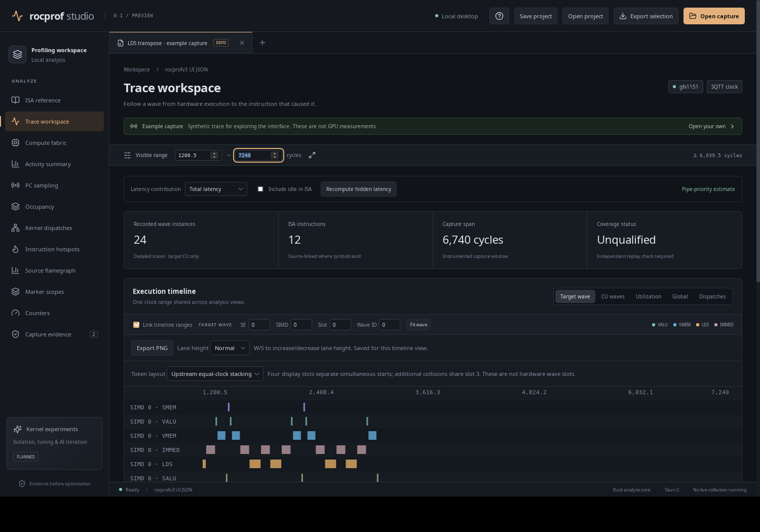Open Marker scopes view
This screenshot has width=760, height=532.
(x=54, y=292)
